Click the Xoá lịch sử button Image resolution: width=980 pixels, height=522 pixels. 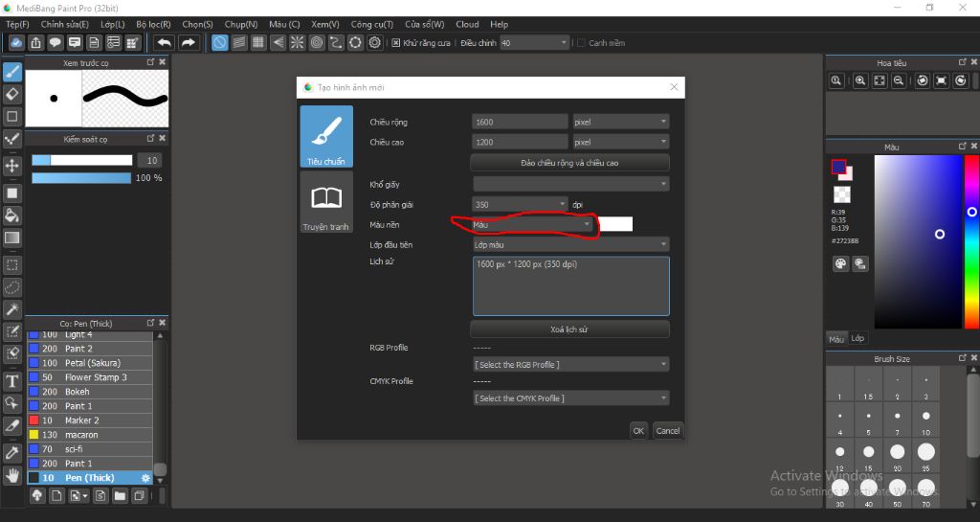[x=569, y=329]
